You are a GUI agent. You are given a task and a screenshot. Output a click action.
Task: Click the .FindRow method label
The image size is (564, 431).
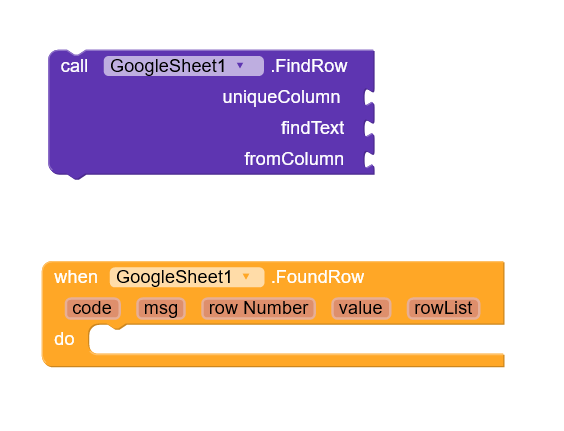309,66
